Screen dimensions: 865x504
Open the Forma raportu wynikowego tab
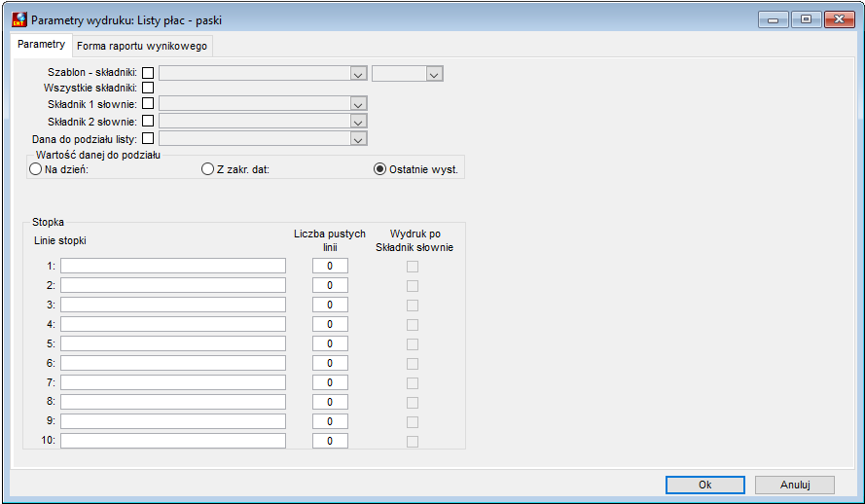(x=142, y=46)
